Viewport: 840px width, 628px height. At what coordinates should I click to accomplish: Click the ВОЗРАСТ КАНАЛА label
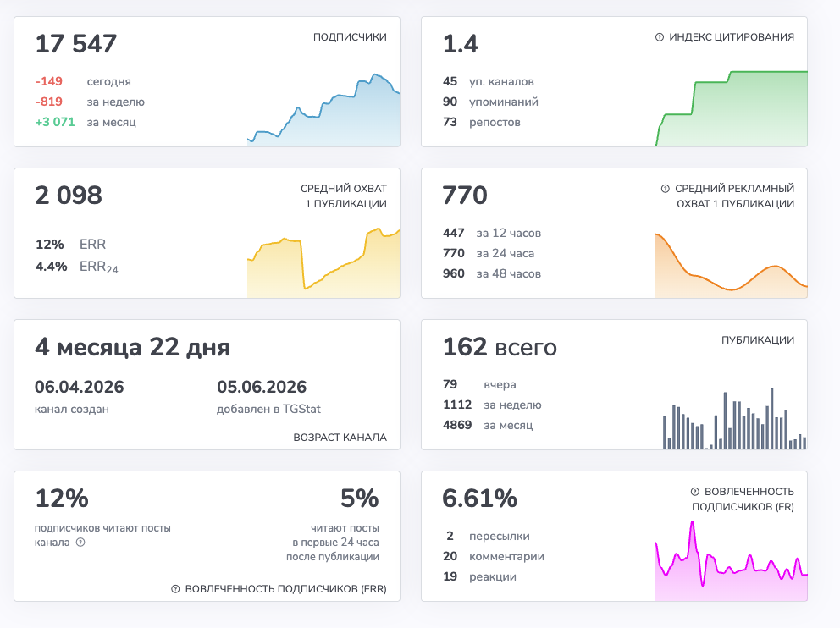pyautogui.click(x=340, y=438)
